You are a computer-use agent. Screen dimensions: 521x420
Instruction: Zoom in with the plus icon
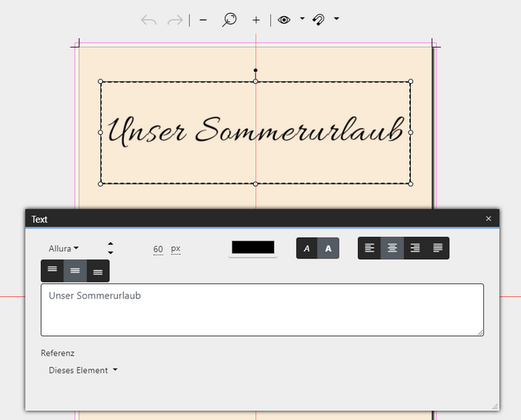(256, 20)
